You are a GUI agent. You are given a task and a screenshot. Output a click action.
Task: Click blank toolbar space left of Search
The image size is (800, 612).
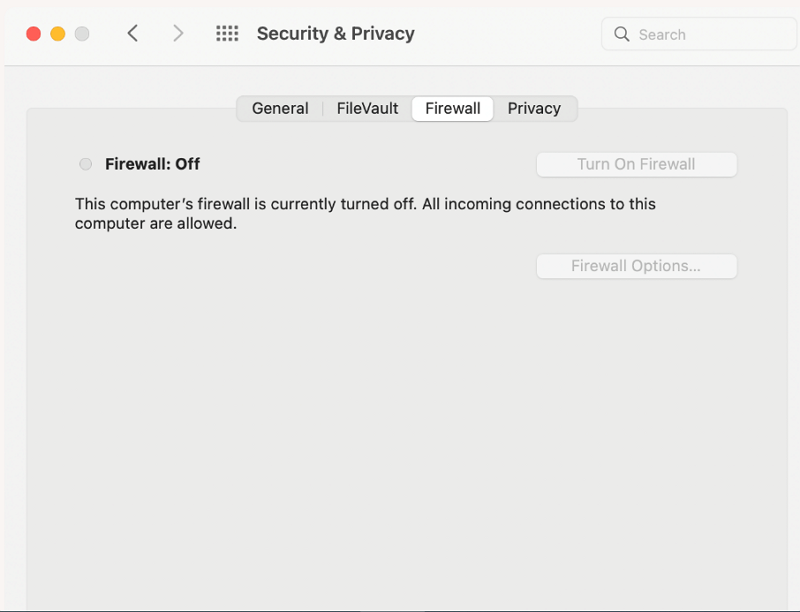click(510, 33)
